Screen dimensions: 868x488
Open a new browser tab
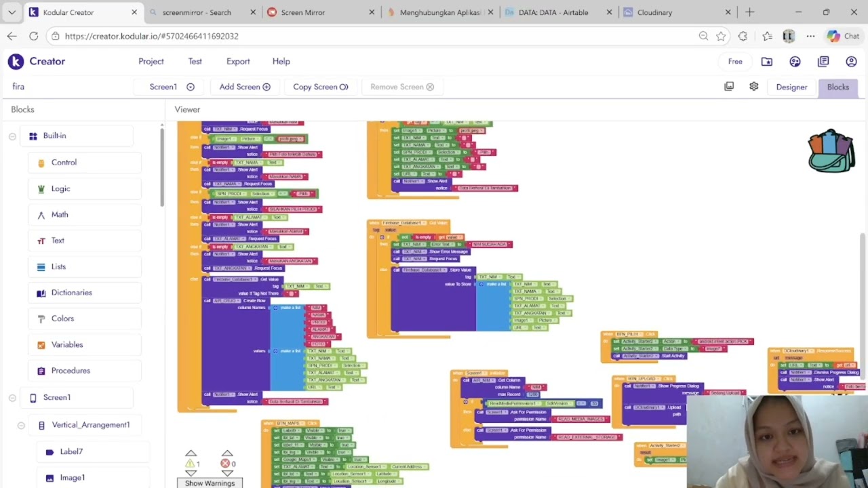click(x=749, y=12)
